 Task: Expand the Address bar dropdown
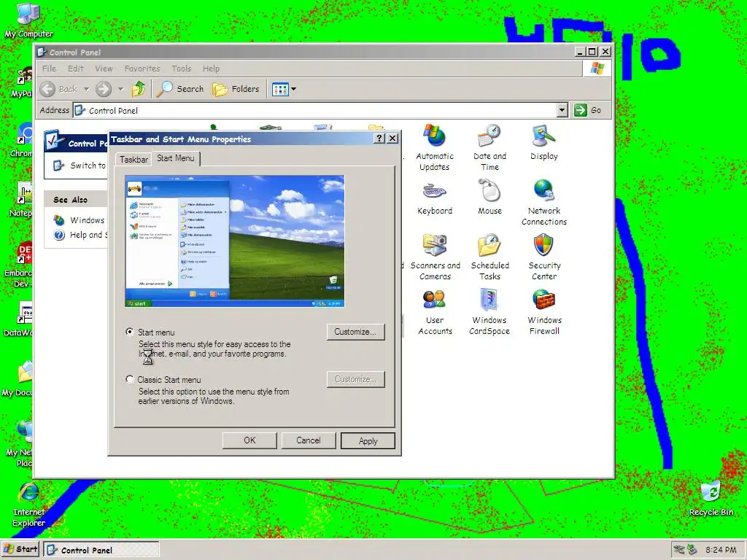(x=562, y=110)
